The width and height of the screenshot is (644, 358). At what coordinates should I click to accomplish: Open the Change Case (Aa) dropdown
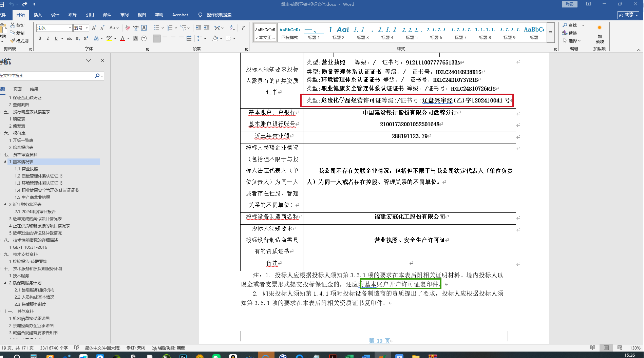114,28
